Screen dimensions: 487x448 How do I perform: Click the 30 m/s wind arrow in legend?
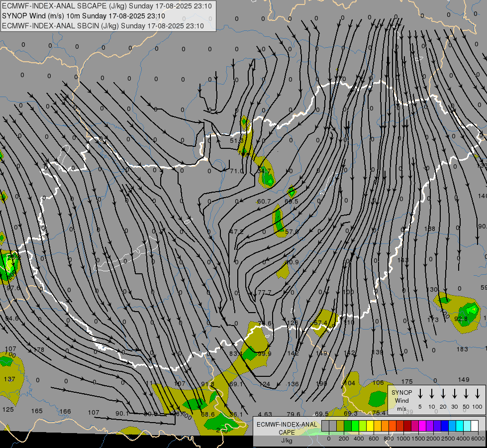pos(455,393)
